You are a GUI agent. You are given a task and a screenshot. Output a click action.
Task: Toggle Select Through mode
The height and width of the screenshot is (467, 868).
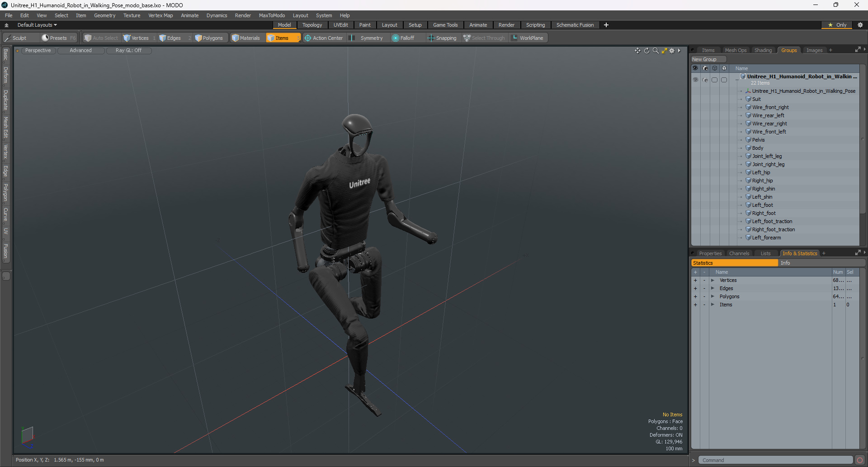tap(484, 38)
